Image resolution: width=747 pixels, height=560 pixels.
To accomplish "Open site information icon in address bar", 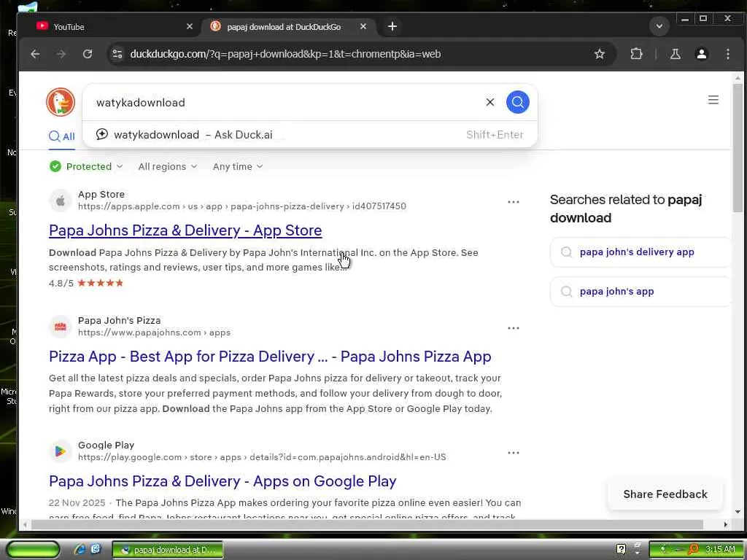I will pos(117,54).
